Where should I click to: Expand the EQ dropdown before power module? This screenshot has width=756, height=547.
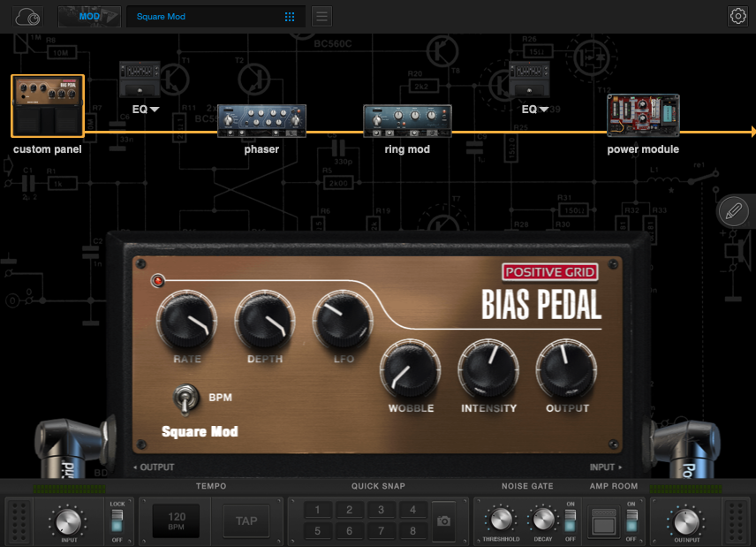pos(534,110)
